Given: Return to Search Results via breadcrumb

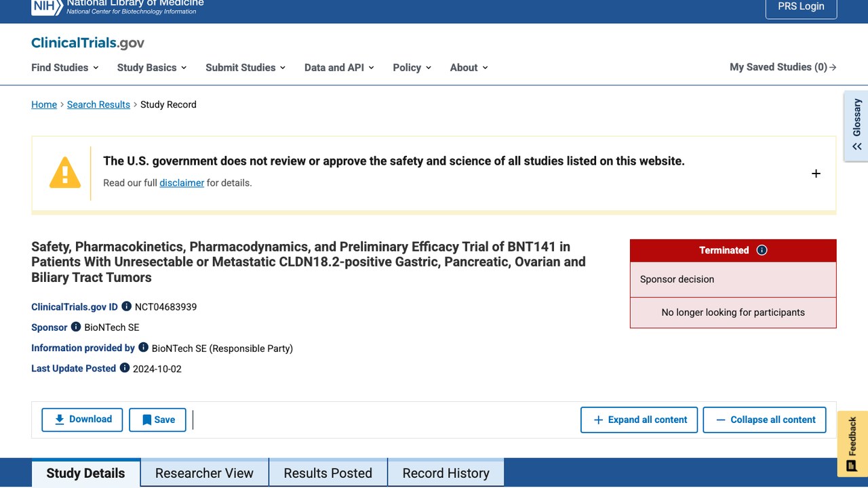Looking at the screenshot, I should [98, 104].
